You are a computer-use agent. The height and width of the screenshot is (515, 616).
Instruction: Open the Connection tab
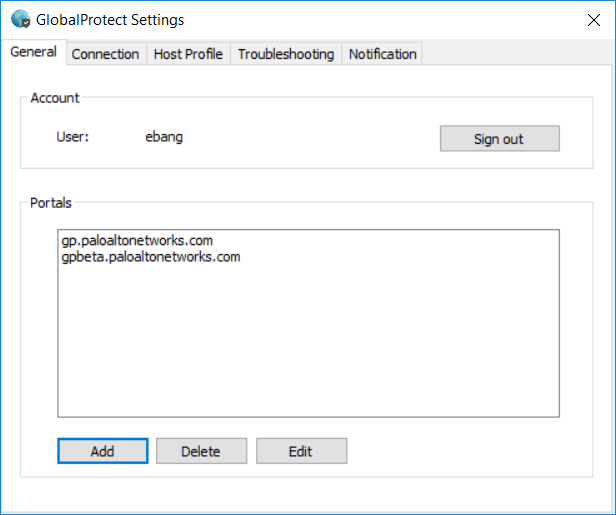pyautogui.click(x=105, y=54)
